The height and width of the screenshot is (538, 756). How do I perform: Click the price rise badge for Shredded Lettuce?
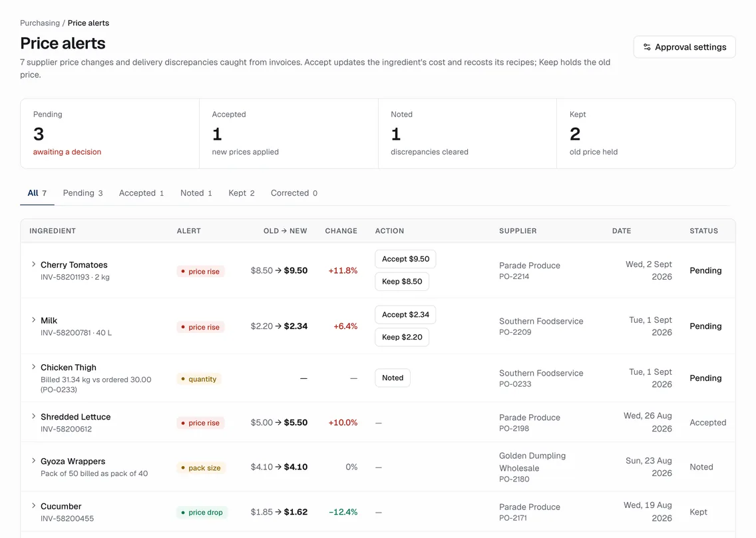pos(200,423)
